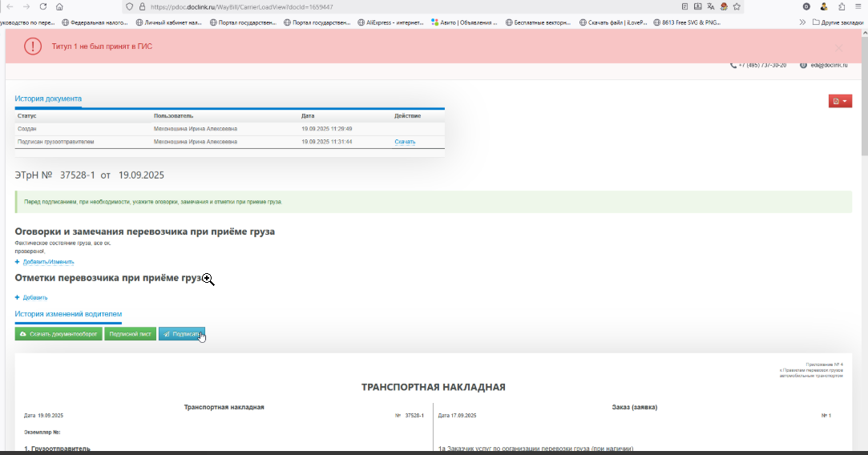Click the Подписан грузоотправителем status cell
This screenshot has height=455, width=868.
pos(56,142)
